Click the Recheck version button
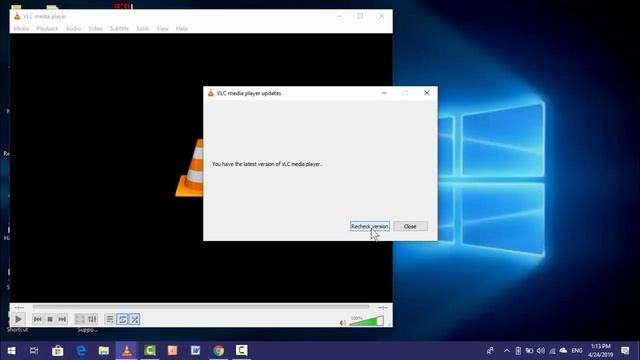Screen dimensions: 640x360 (x=370, y=226)
